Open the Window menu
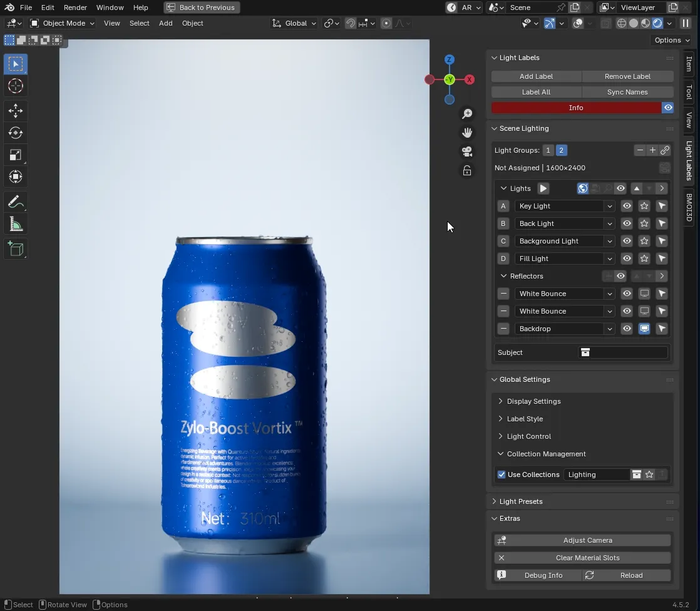This screenshot has width=700, height=611. point(110,8)
